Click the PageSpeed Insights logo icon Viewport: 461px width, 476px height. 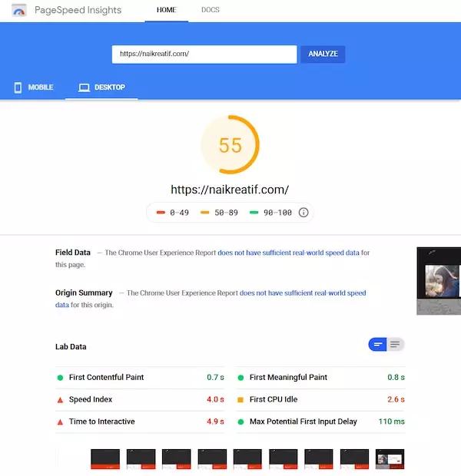pyautogui.click(x=19, y=10)
